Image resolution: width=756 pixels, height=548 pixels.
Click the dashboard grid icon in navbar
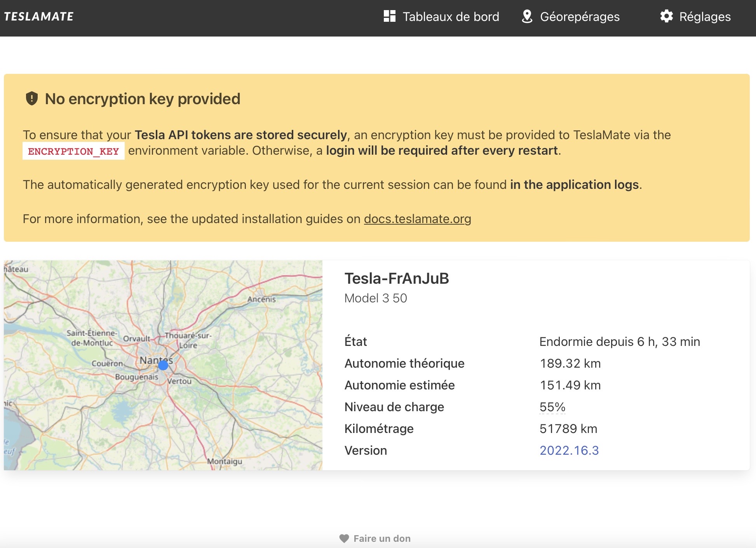click(x=389, y=16)
